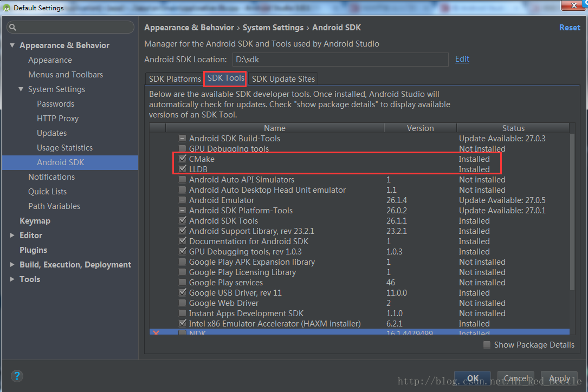Expand the Tools tree node

coord(12,279)
